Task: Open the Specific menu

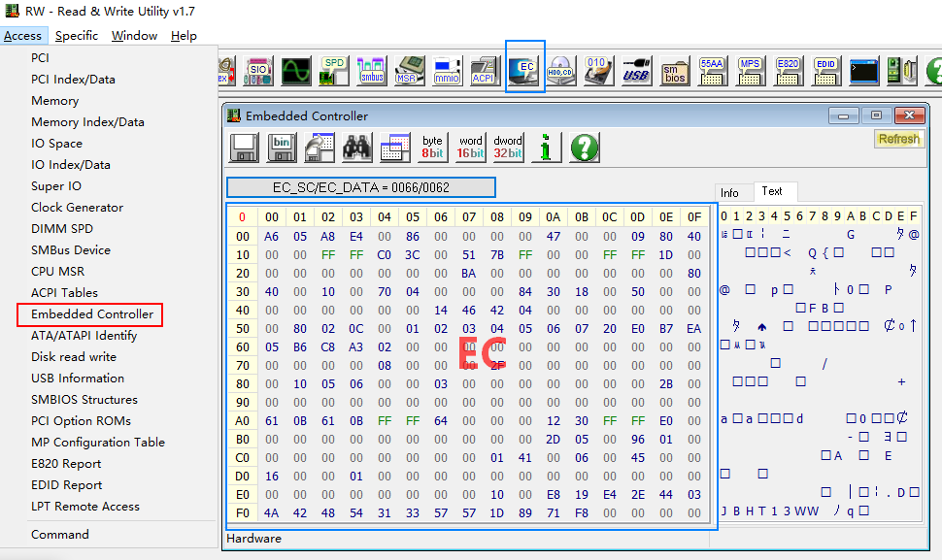Action: click(77, 36)
